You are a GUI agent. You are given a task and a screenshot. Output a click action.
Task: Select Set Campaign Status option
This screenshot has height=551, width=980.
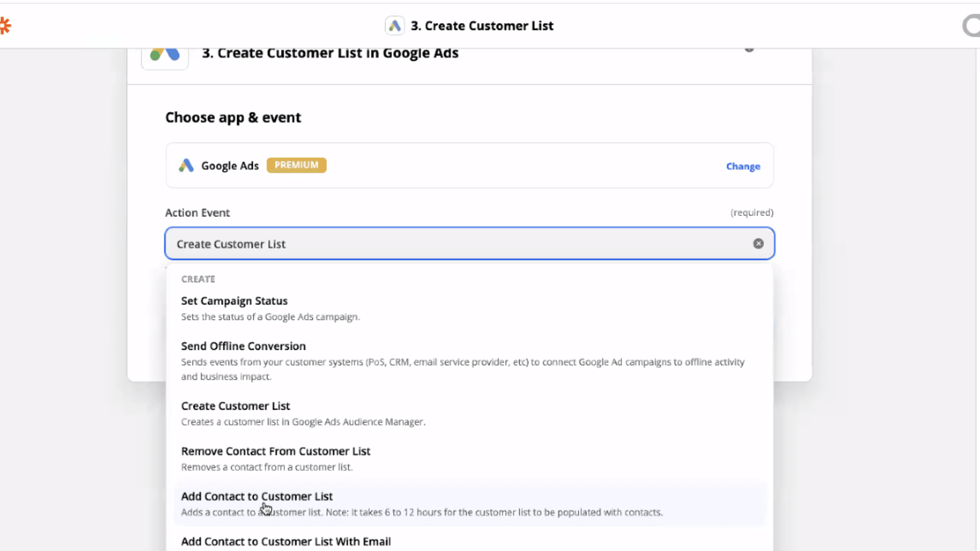pos(469,308)
